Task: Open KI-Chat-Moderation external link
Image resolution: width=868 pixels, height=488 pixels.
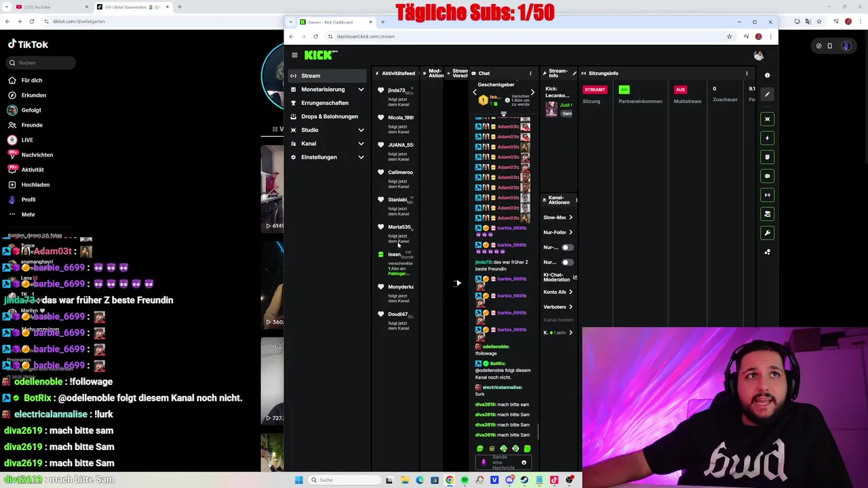Action: point(574,277)
